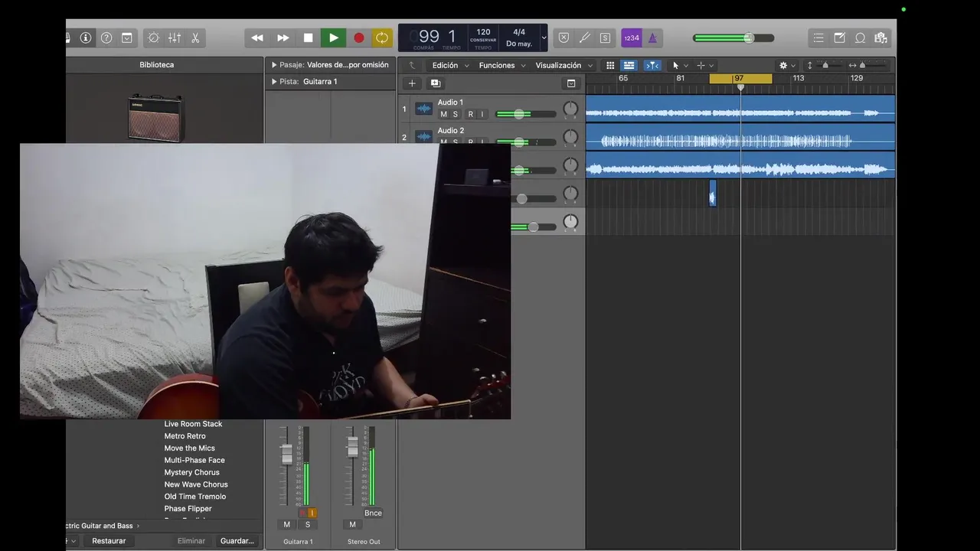Image resolution: width=980 pixels, height=551 pixels.
Task: Open the crosshair alternate tool dropdown
Action: click(704, 65)
